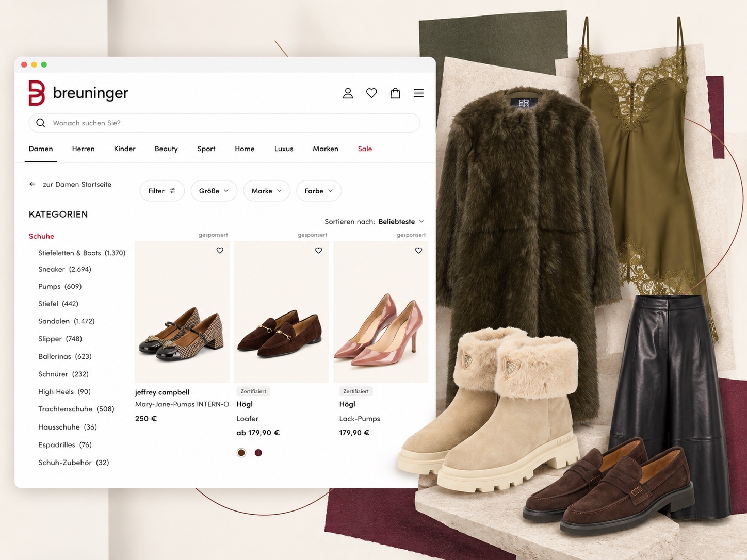Open Schuh-Zubehör category
Screen dimensions: 747x560
[73, 463]
